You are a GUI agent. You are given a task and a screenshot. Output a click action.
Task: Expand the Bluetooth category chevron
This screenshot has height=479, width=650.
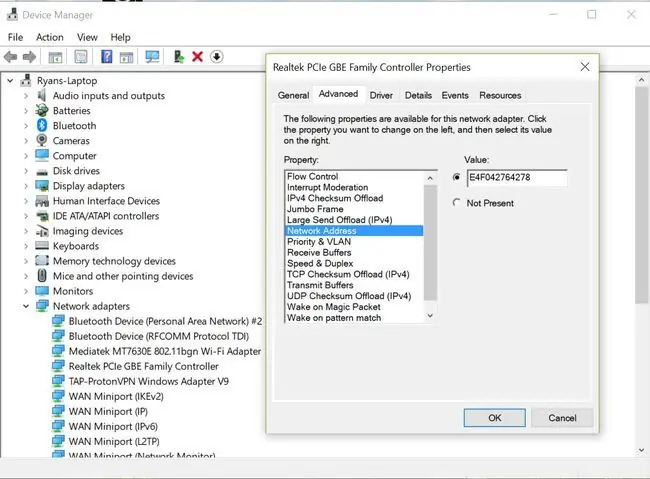[26, 126]
